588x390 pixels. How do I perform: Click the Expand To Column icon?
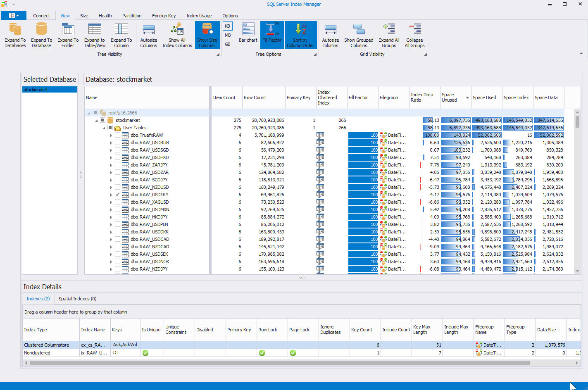121,29
